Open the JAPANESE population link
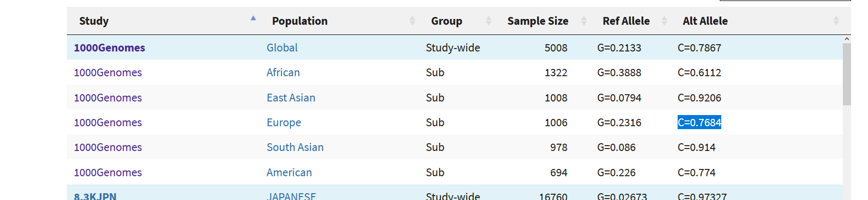The image size is (868, 200). pos(291,196)
